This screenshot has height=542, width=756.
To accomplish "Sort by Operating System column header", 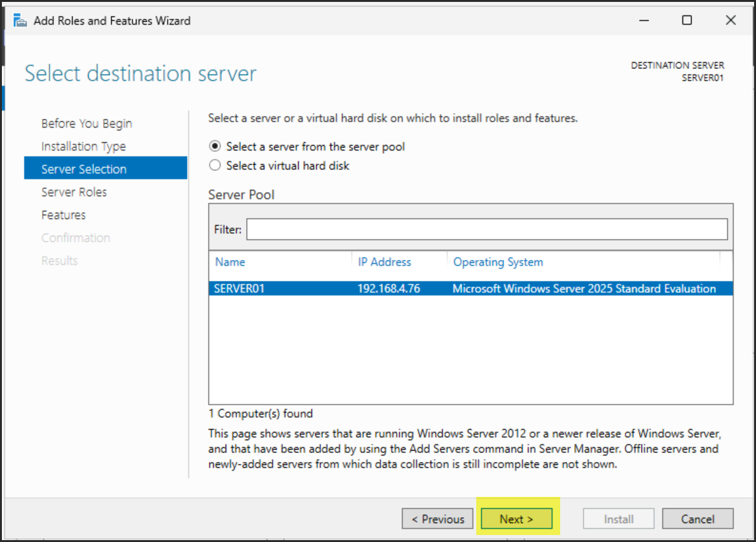I will coord(498,262).
